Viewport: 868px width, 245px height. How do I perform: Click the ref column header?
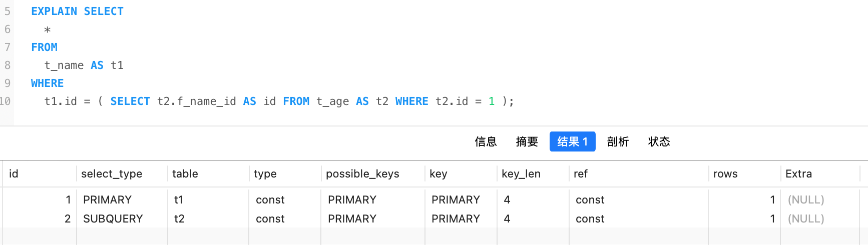[x=581, y=174]
